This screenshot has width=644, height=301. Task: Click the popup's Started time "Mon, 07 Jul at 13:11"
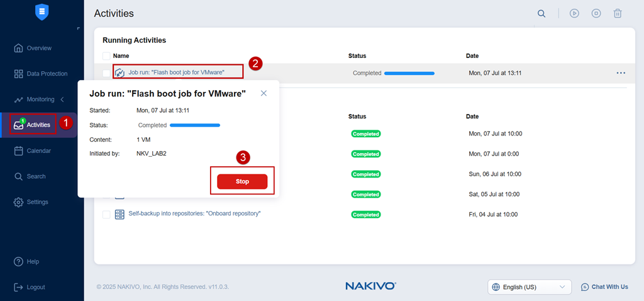[x=163, y=111]
